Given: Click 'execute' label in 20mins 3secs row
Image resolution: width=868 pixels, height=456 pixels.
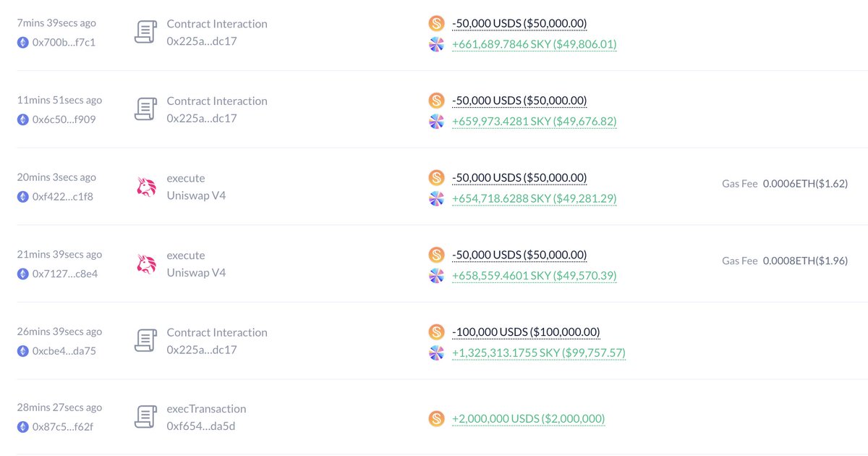Looking at the screenshot, I should [x=186, y=178].
